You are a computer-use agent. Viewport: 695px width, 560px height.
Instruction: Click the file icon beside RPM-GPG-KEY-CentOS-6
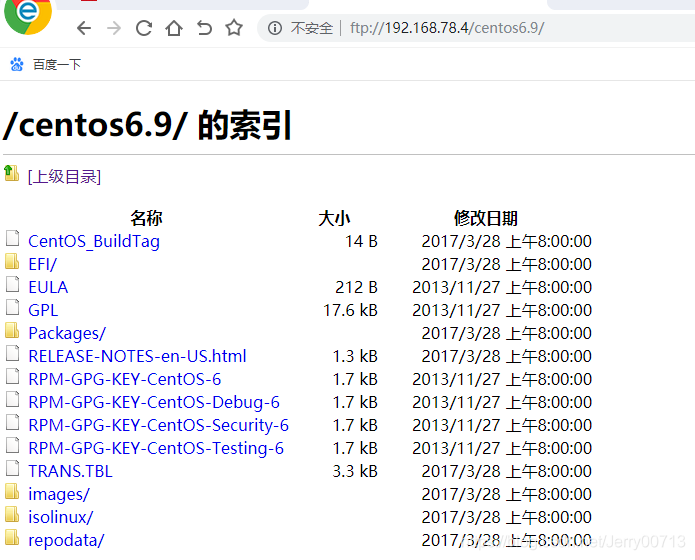click(12, 376)
